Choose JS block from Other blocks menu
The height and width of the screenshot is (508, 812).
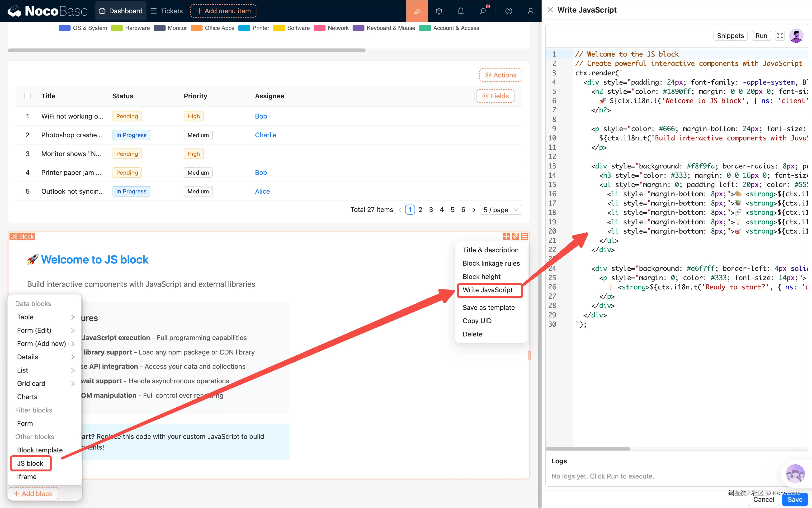[30, 463]
